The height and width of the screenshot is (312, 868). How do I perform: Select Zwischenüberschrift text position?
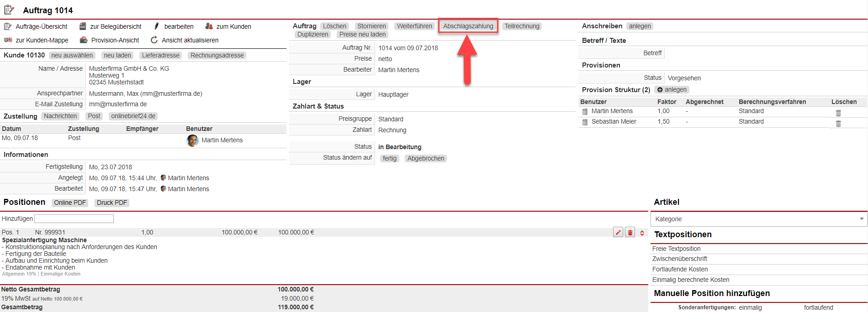679,259
